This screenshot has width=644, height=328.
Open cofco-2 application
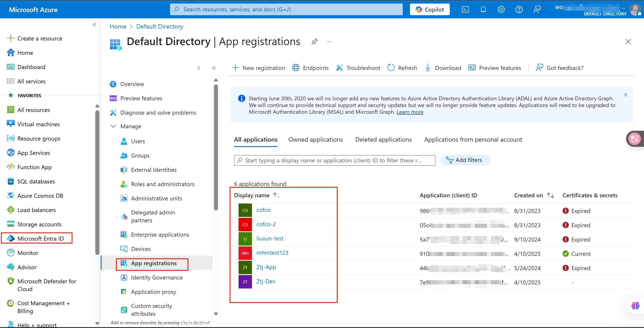coord(266,224)
